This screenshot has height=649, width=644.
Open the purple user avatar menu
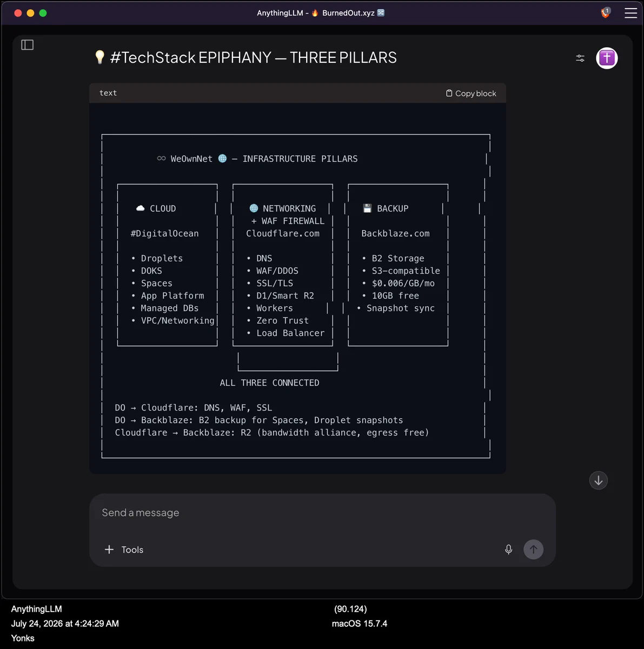[607, 58]
